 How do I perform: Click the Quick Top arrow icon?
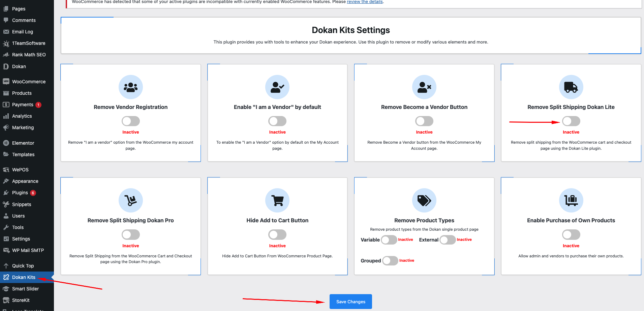pos(6,266)
